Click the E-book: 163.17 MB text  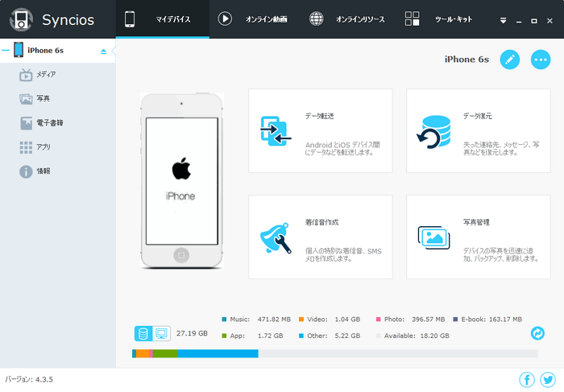click(491, 319)
